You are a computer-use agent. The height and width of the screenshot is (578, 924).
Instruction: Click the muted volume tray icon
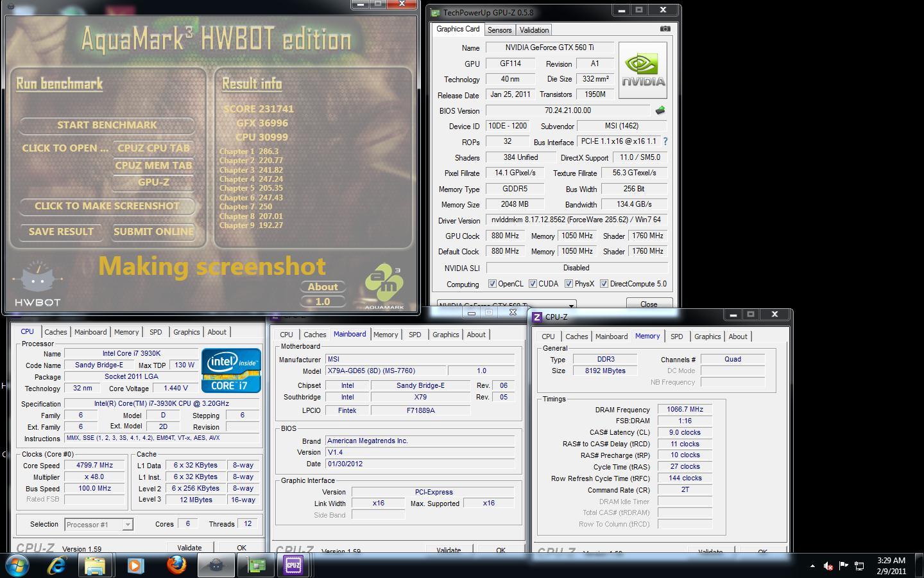(828, 566)
